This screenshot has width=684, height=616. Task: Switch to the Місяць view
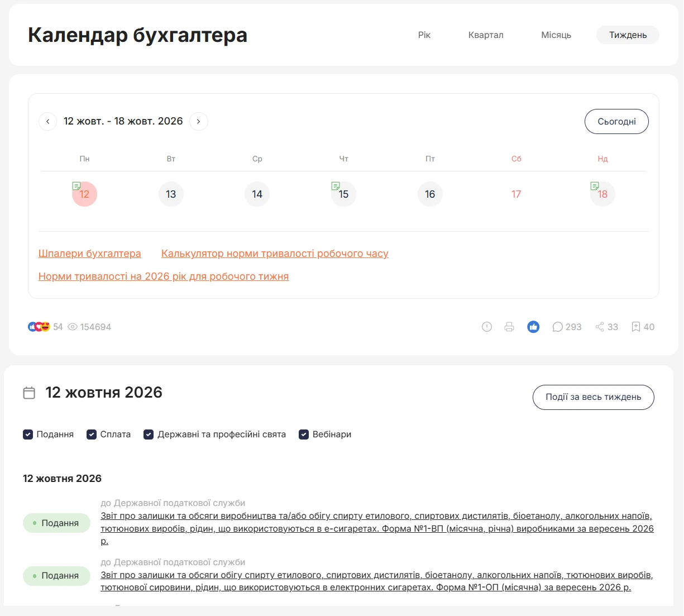pos(556,35)
